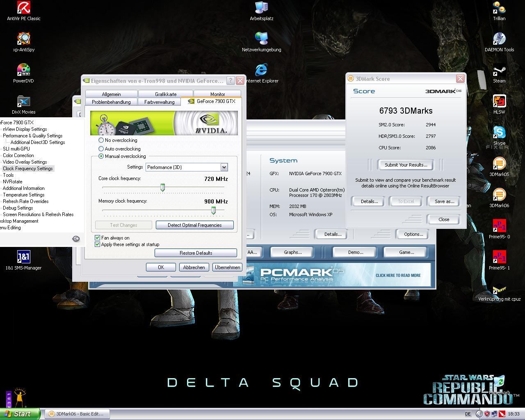Open Verknüpfung mit cpuz shortcut
This screenshot has height=420, width=525.
(499, 293)
